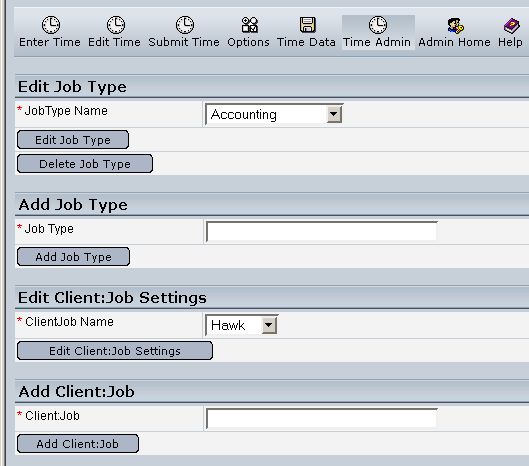Open the Enter Time clock icon

point(51,25)
